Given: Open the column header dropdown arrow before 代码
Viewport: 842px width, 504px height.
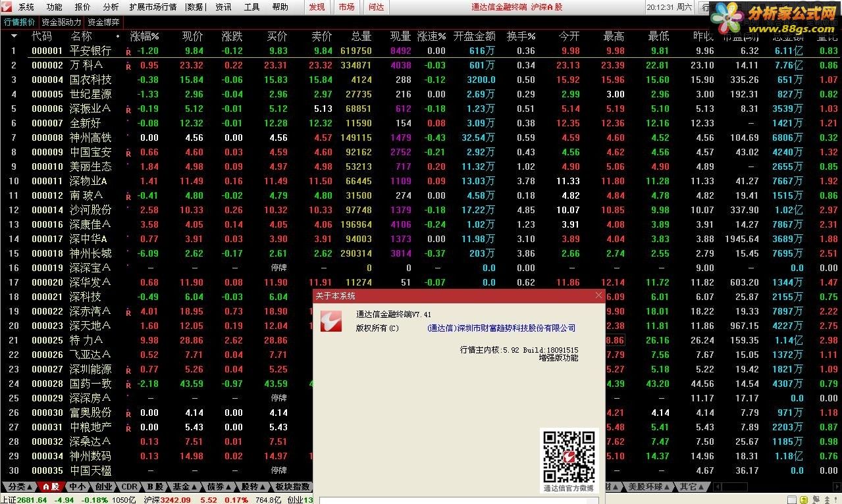Looking at the screenshot, I should pyautogui.click(x=13, y=36).
